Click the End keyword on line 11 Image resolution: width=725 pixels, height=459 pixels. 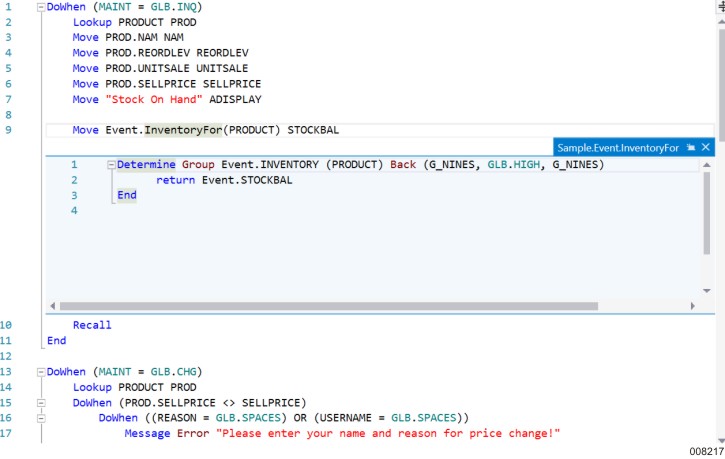56,341
